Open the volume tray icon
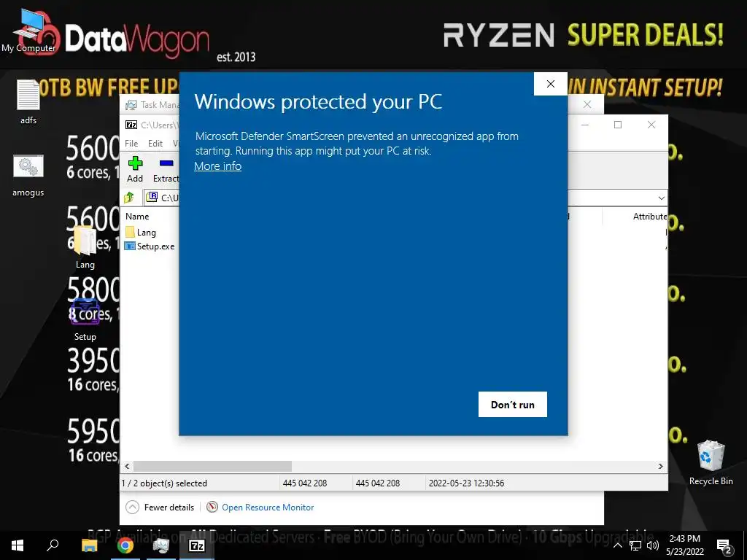 [653, 545]
